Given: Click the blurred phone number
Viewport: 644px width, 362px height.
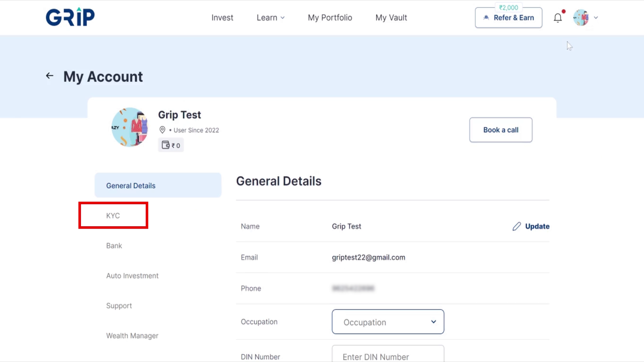Looking at the screenshot, I should 353,288.
